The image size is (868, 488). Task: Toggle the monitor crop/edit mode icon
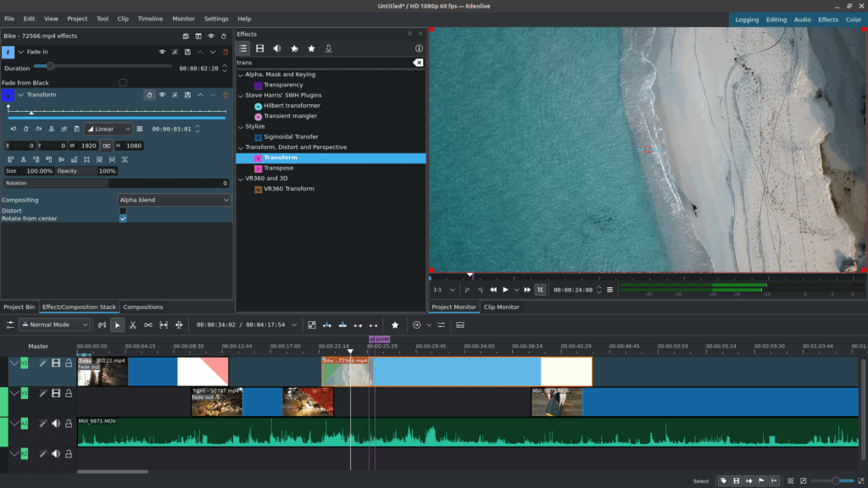pyautogui.click(x=540, y=290)
